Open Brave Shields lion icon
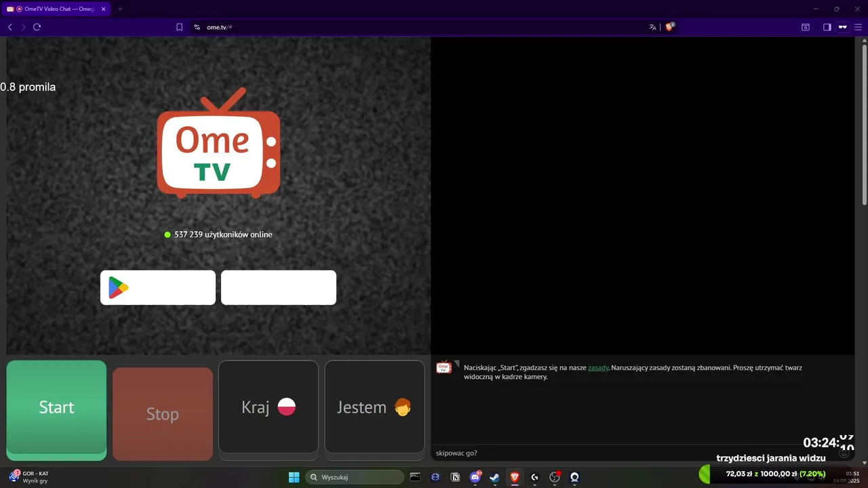868x488 pixels. [x=669, y=27]
